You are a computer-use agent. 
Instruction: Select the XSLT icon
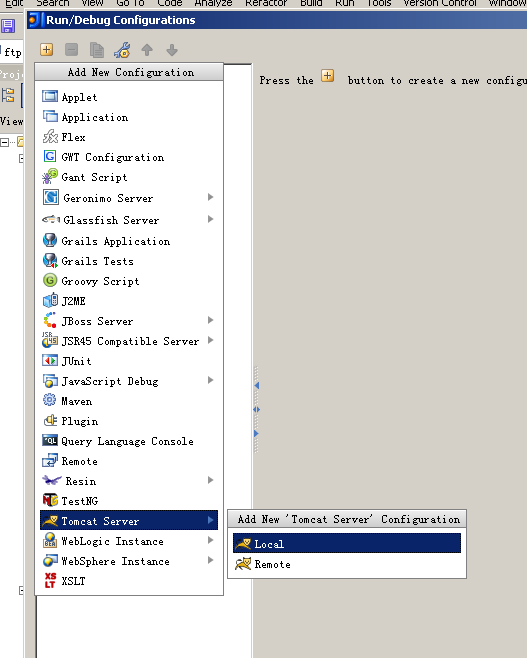pos(50,580)
